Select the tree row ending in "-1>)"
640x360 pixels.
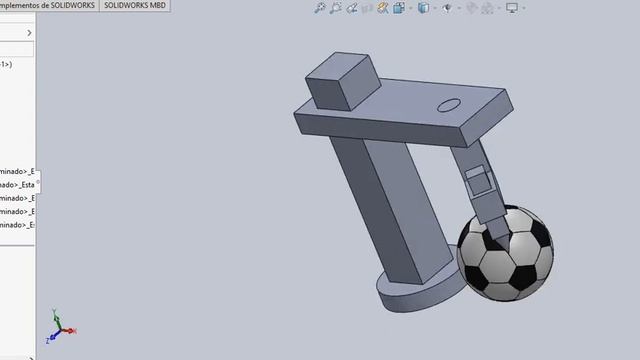pyautogui.click(x=6, y=64)
